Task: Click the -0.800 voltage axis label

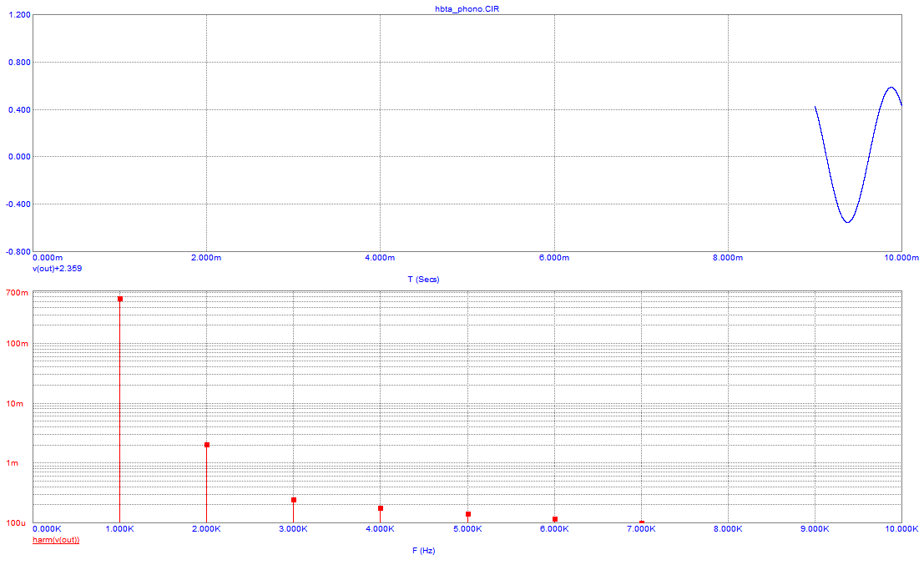Action: coord(18,251)
